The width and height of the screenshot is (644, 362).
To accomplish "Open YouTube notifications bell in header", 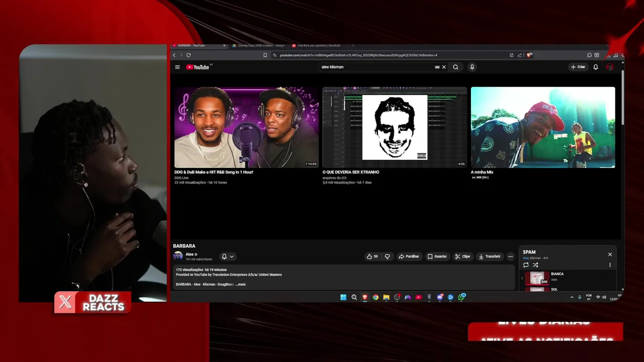I will point(596,67).
